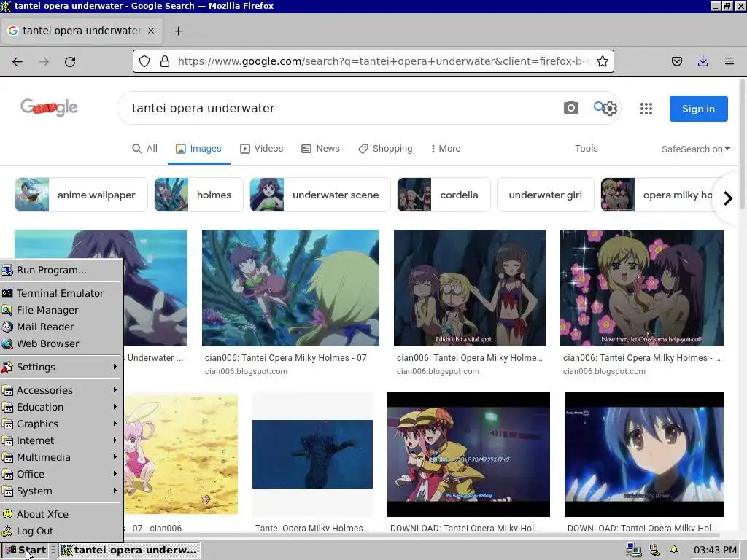This screenshot has height=560, width=747.
Task: Select the Images tab
Action: click(x=198, y=149)
